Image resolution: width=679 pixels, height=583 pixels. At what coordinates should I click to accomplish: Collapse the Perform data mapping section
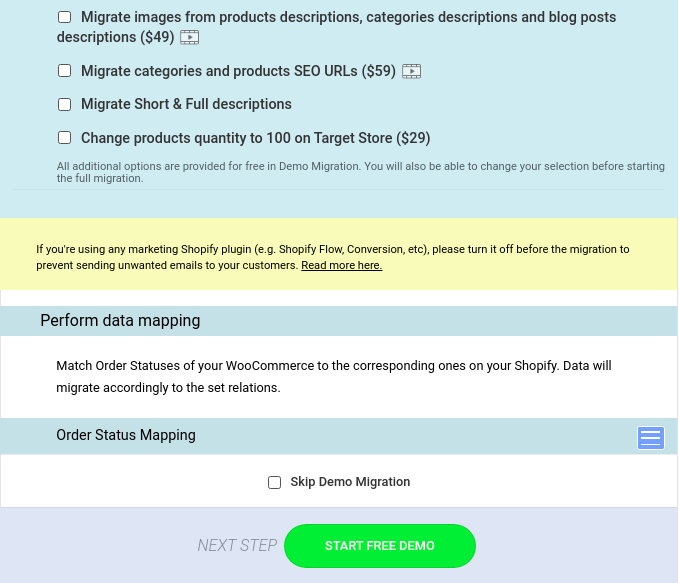[120, 321]
